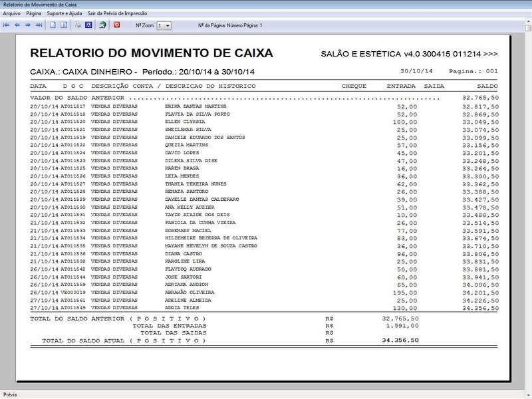Click the red exit preview icon
Screen dimensions: 532x399
(117, 25)
